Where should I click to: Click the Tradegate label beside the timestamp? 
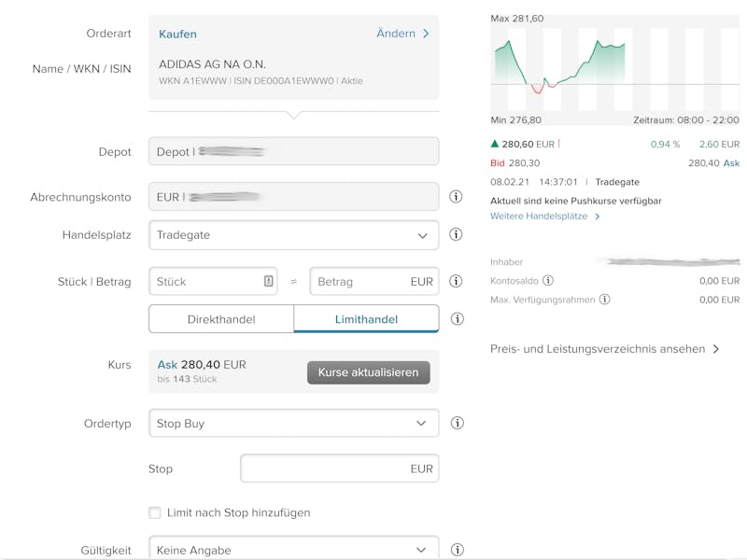click(617, 182)
